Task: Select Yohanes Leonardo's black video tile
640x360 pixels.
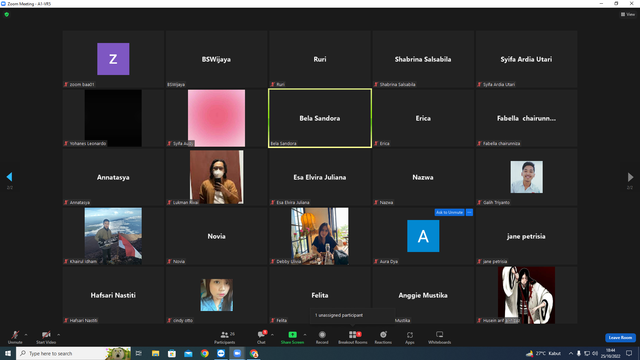Action: (113, 118)
